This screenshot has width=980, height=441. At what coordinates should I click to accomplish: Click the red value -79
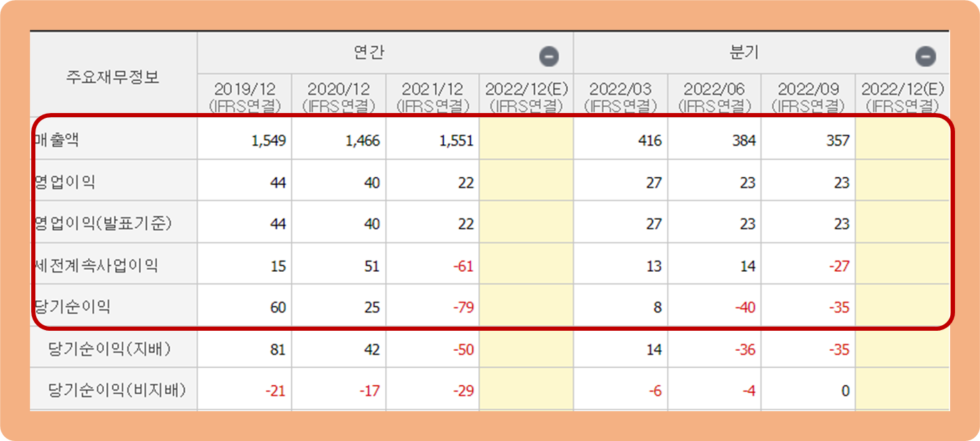464,307
